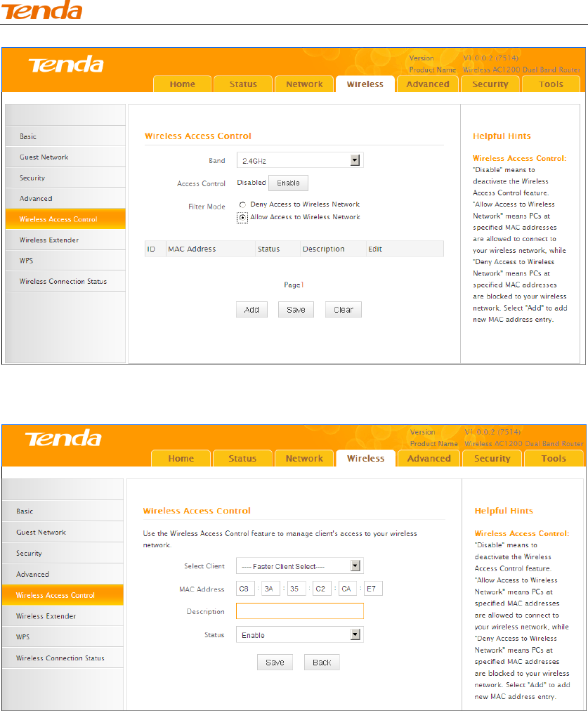The width and height of the screenshot is (588, 711).
Task: Click the Tenda logo in lower banner
Action: [x=63, y=438]
